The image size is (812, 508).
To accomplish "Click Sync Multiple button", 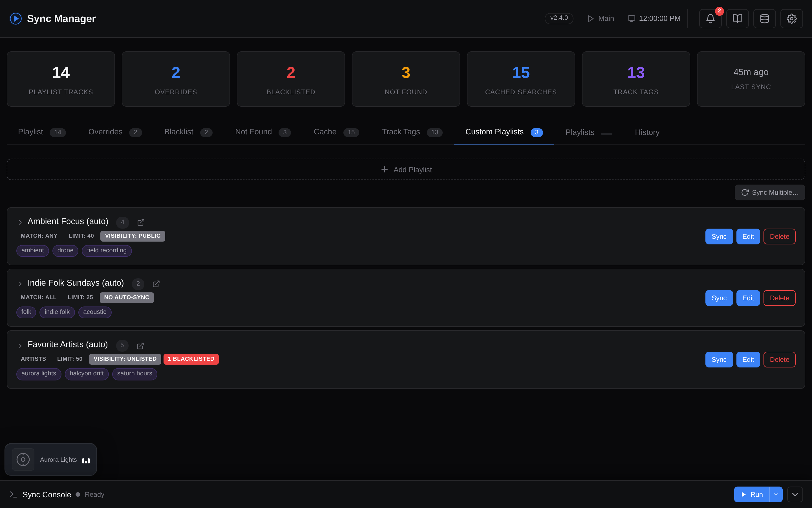I will click(770, 192).
